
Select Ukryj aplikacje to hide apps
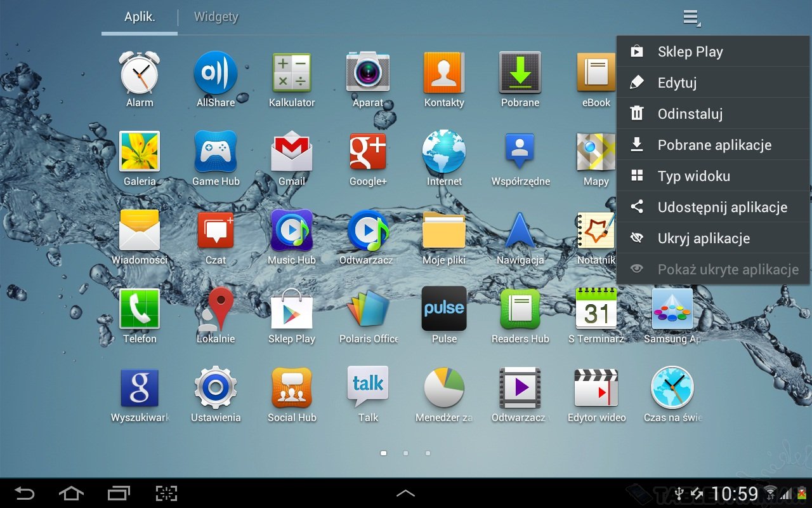tap(704, 239)
